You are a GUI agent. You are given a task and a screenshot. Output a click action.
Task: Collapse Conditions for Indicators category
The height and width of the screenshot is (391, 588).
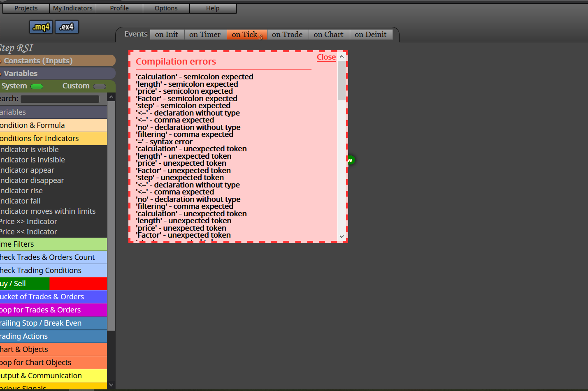tap(53, 139)
